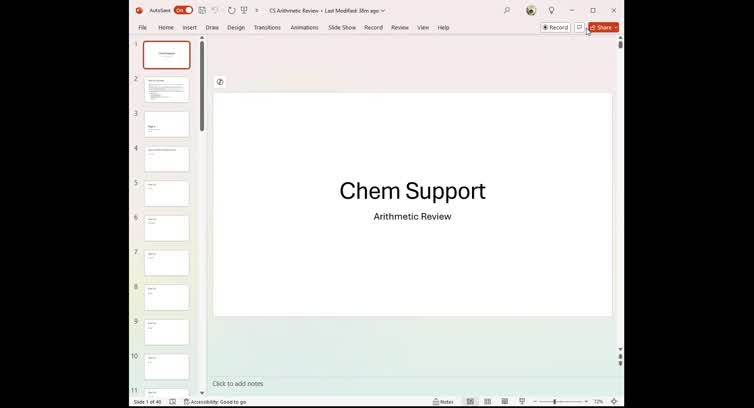Open the Help tab
This screenshot has width=754, height=408.
(x=443, y=27)
